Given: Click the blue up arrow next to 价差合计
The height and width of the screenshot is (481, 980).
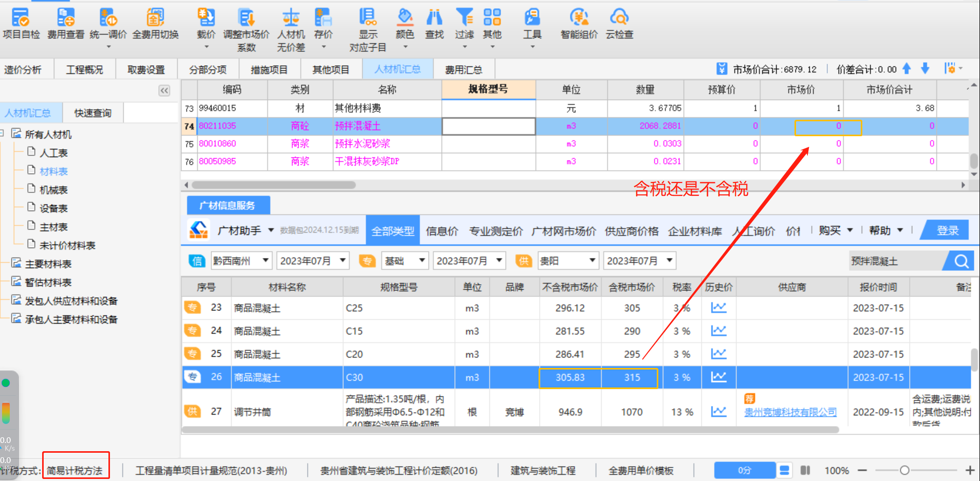Looking at the screenshot, I should pos(907,68).
